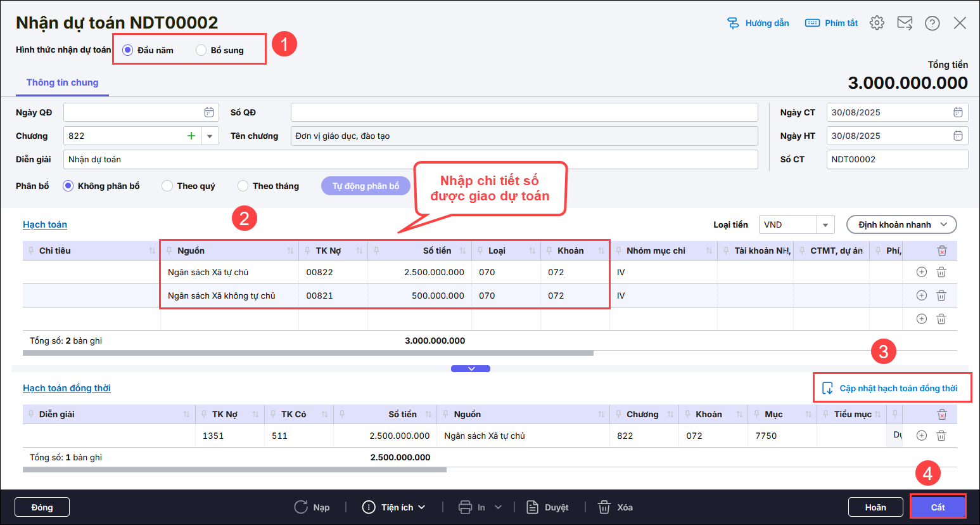The width and height of the screenshot is (980, 525).
Task: Click the Cất save button
Action: [x=938, y=507]
